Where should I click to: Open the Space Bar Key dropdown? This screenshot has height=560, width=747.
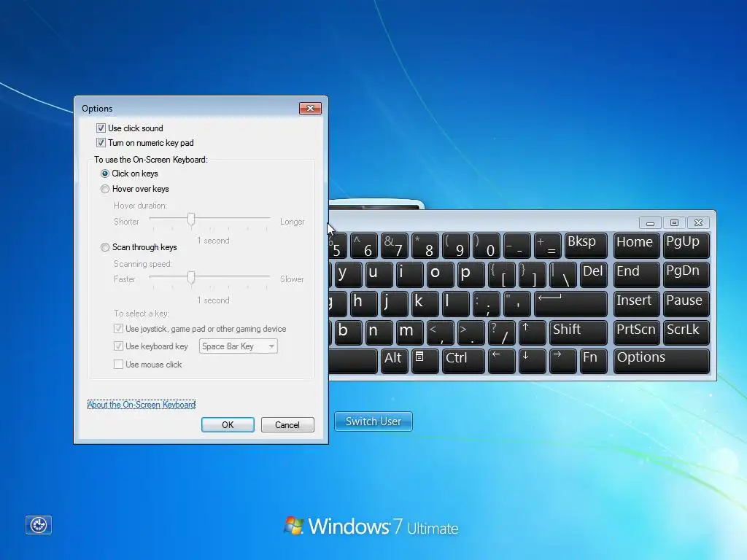239,346
